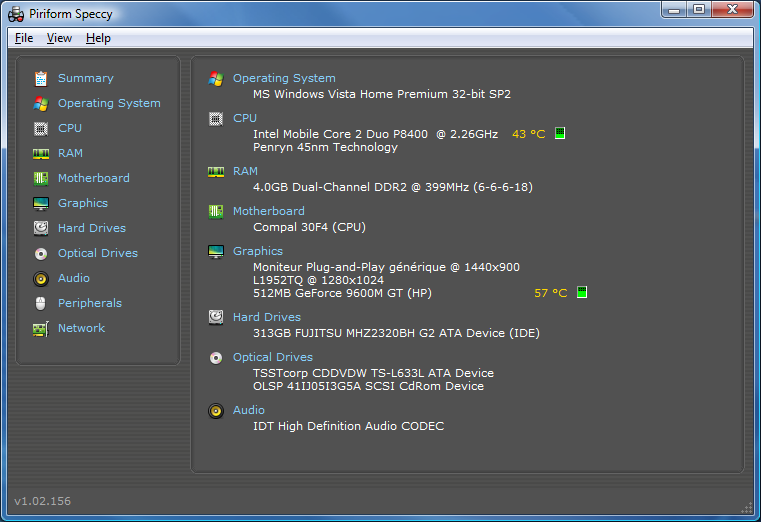Click the Audio heading link in main panel
761x522 pixels.
(248, 410)
